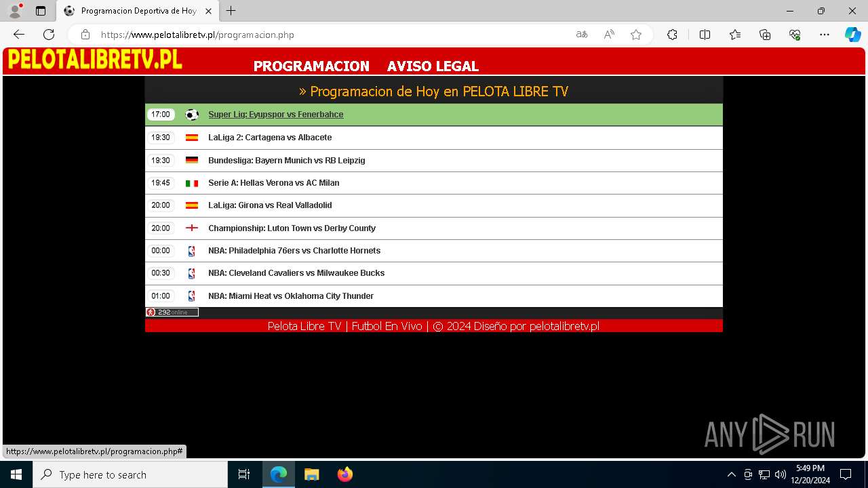The height and width of the screenshot is (488, 868).
Task: Open LaLiga 2: Cartagena vs Albacete
Action: click(x=270, y=138)
